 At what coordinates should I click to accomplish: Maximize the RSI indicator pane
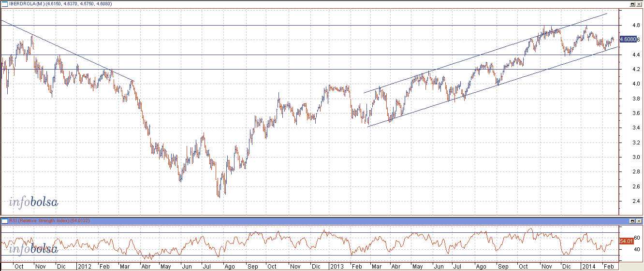click(632, 221)
